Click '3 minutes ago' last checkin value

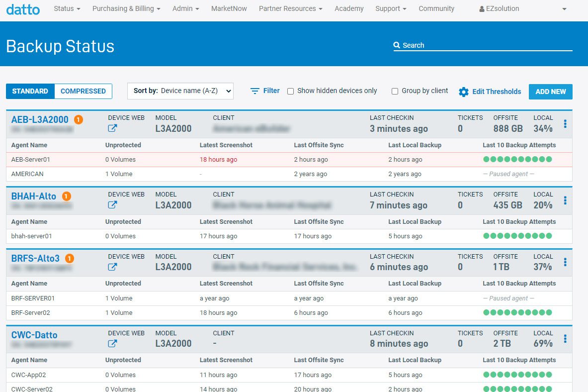tap(399, 128)
